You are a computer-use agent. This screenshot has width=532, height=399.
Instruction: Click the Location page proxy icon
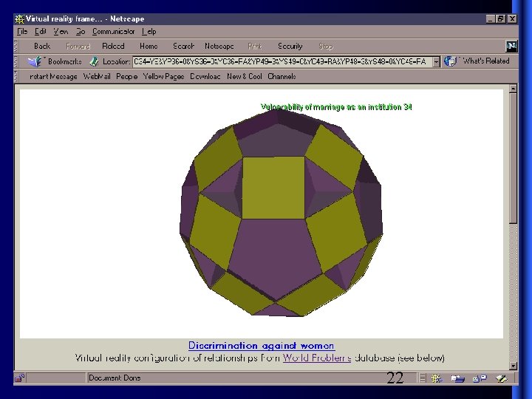click(x=94, y=61)
